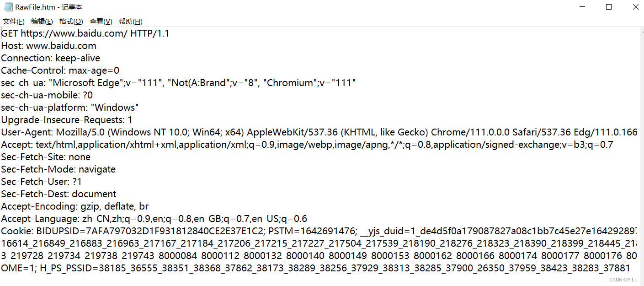The width and height of the screenshot is (644, 286).
Task: Place cursor on Sec-Fetch-Mode: navigate line
Action: coord(59,169)
